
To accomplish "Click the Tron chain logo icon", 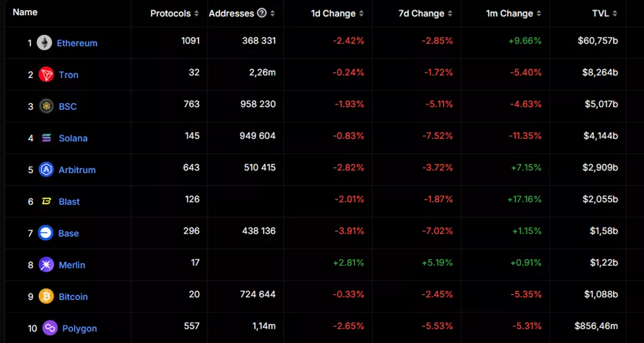I will point(46,75).
